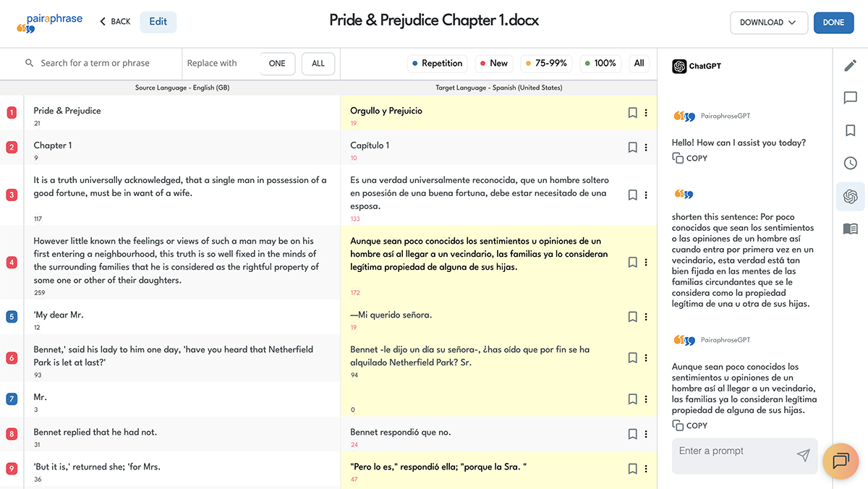Open options menu for 'Aunque sean poco' segment

click(646, 263)
